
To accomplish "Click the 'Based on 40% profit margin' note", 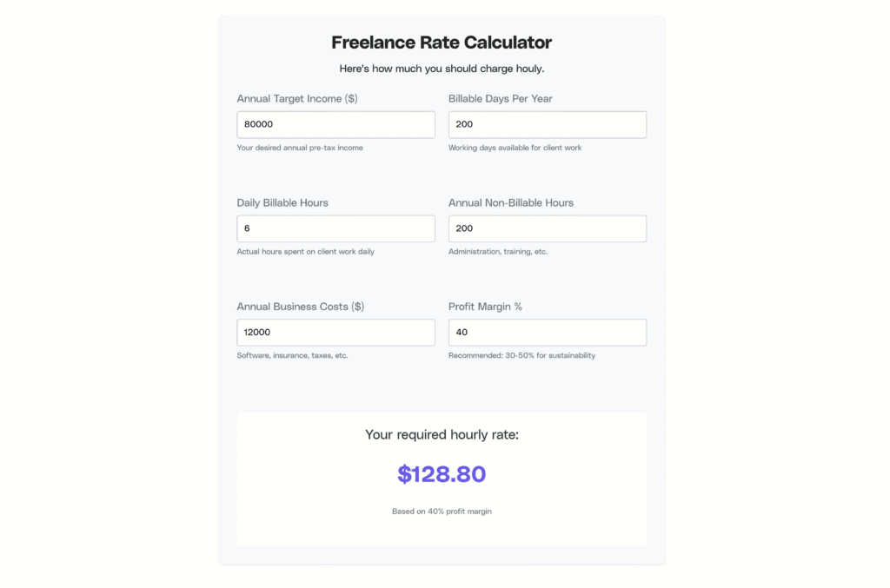I will (x=441, y=512).
